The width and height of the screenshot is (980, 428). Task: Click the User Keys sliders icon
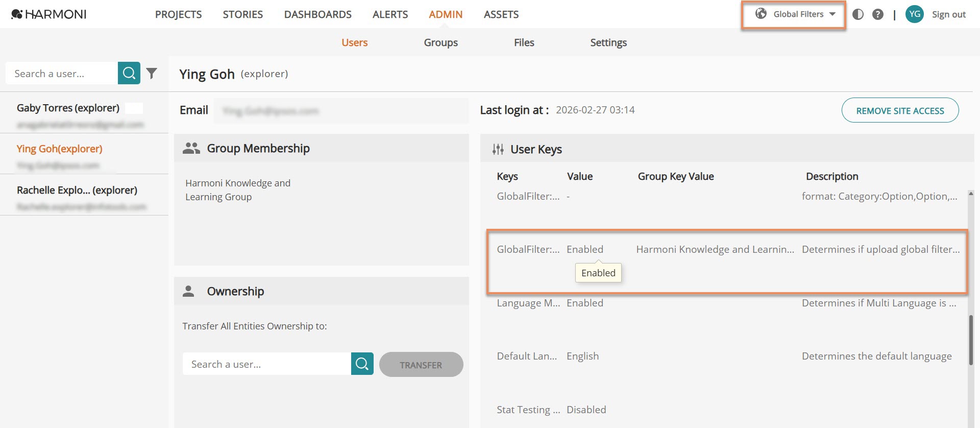point(498,149)
